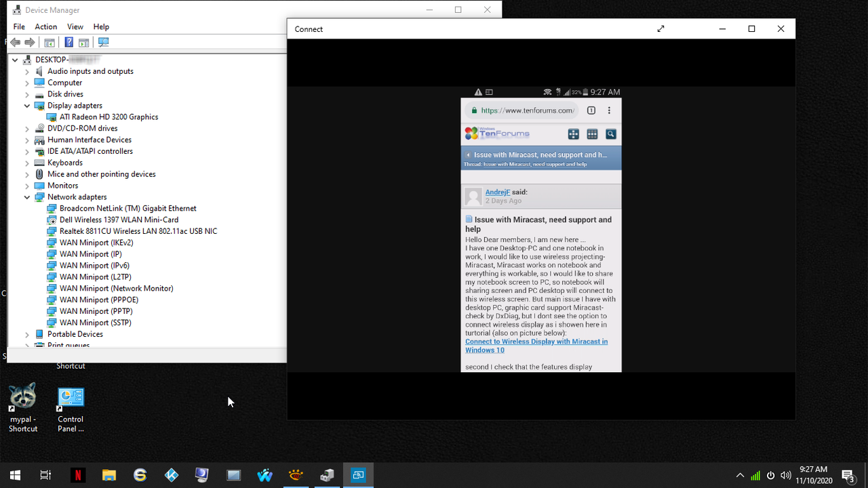
Task: Switch to Connect app taskbar button
Action: [358, 475]
